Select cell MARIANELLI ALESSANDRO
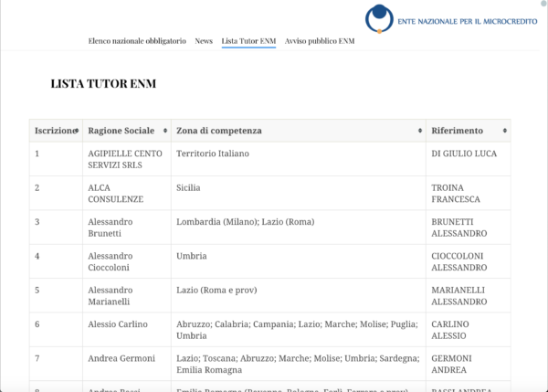Screen dimensions: 548x392 469,295
